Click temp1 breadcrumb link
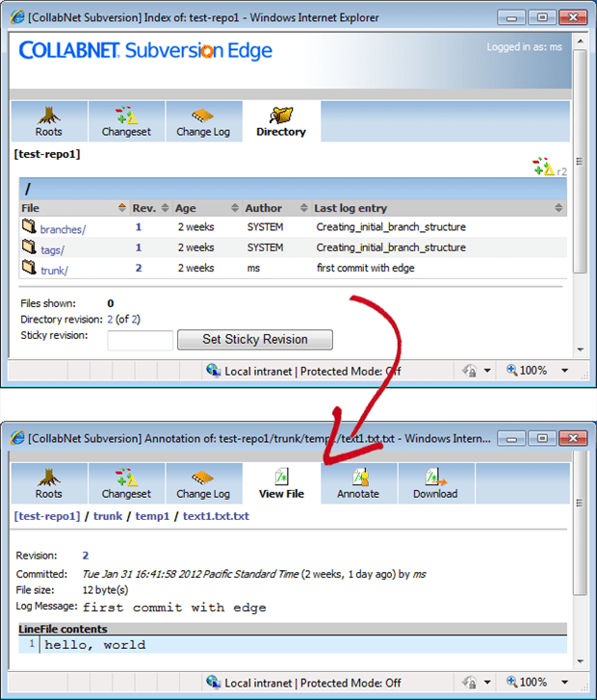597x700 pixels. [x=152, y=516]
